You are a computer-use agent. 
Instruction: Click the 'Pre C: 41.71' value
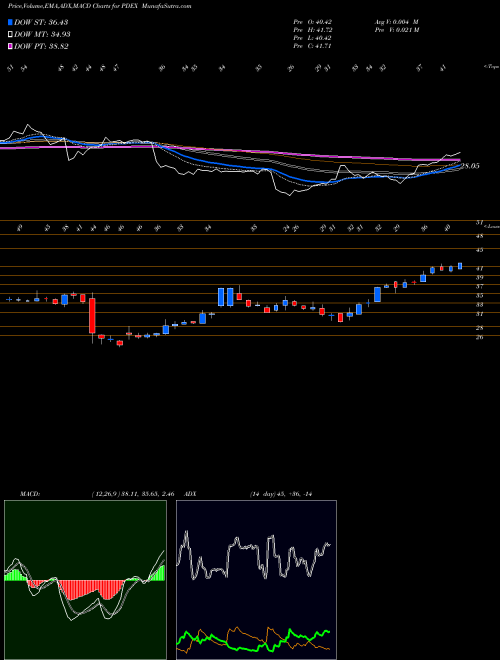(312, 46)
